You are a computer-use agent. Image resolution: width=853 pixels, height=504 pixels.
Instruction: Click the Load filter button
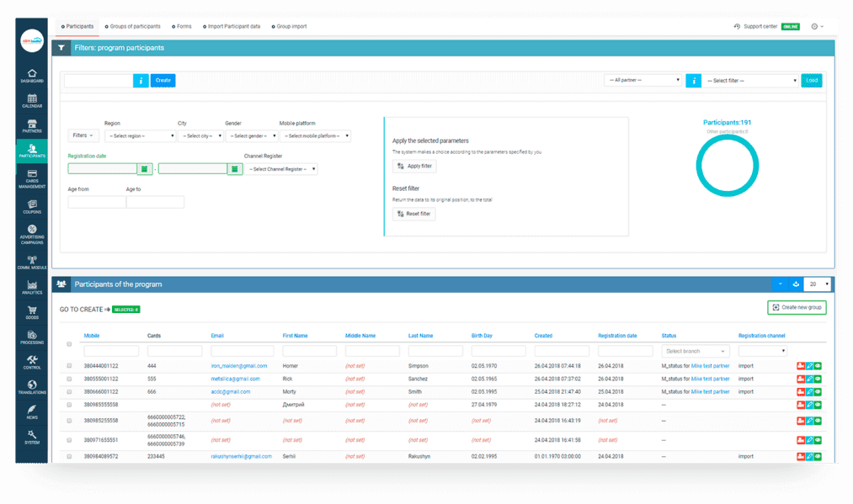click(x=812, y=81)
